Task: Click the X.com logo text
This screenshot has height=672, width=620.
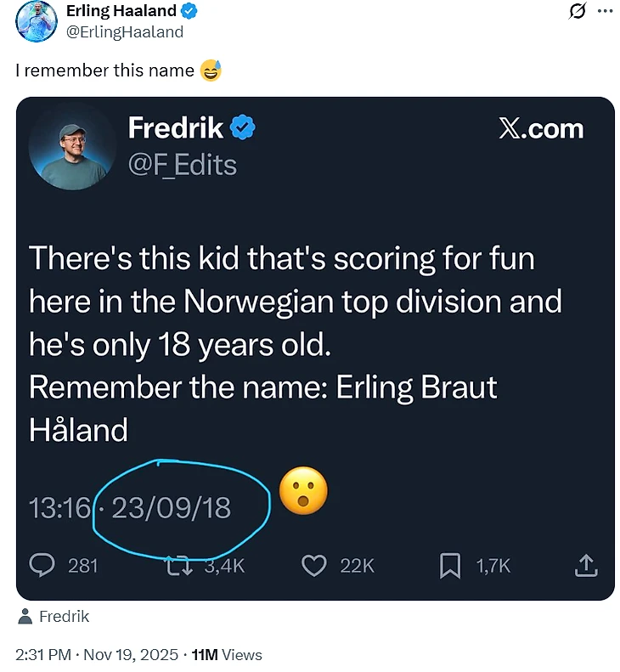Action: [540, 129]
